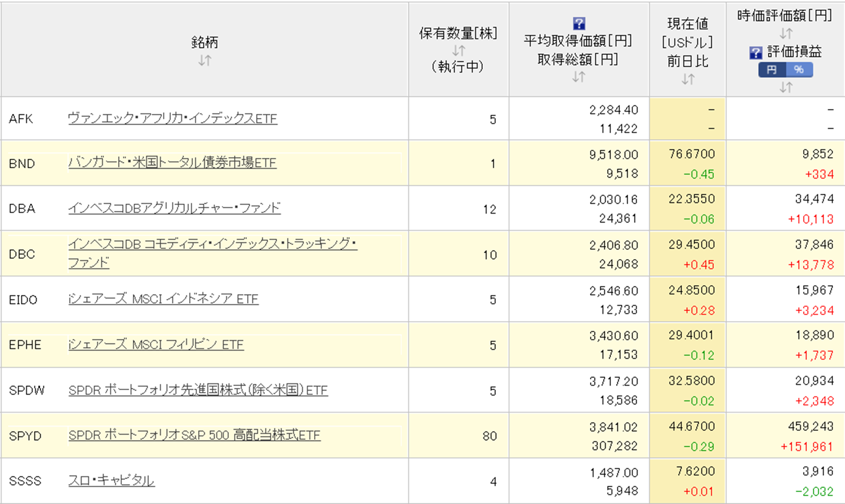Open SPDR ポートフォリオ先進国株式 ETF link
This screenshot has width=845, height=504.
pyautogui.click(x=198, y=390)
